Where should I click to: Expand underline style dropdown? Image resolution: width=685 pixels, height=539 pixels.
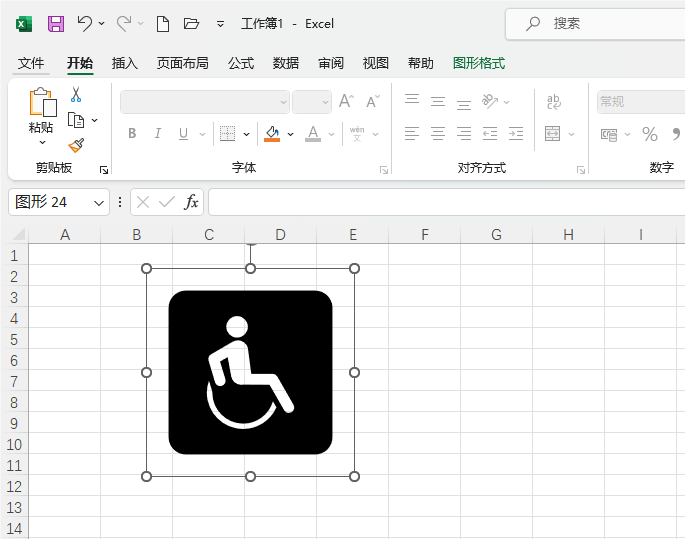coord(202,134)
